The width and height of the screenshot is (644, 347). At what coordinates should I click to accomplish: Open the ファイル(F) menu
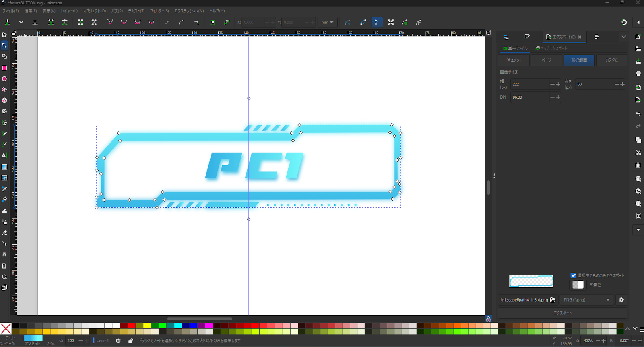coord(11,11)
